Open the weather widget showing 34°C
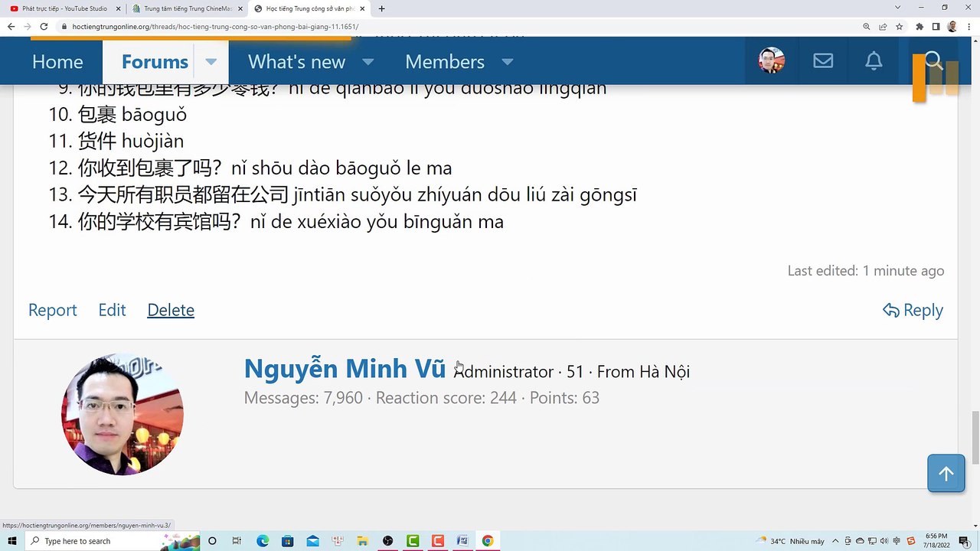The height and width of the screenshot is (551, 980). (x=791, y=541)
